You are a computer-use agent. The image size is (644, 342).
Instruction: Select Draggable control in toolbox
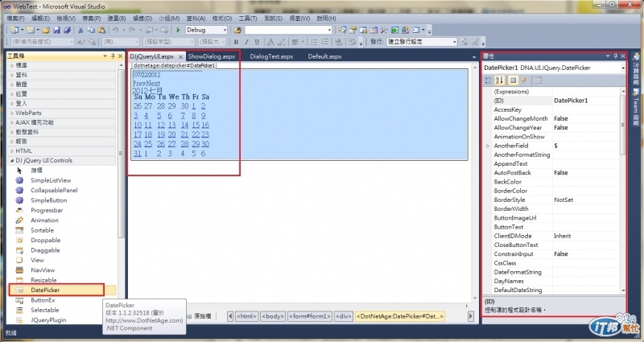(45, 250)
